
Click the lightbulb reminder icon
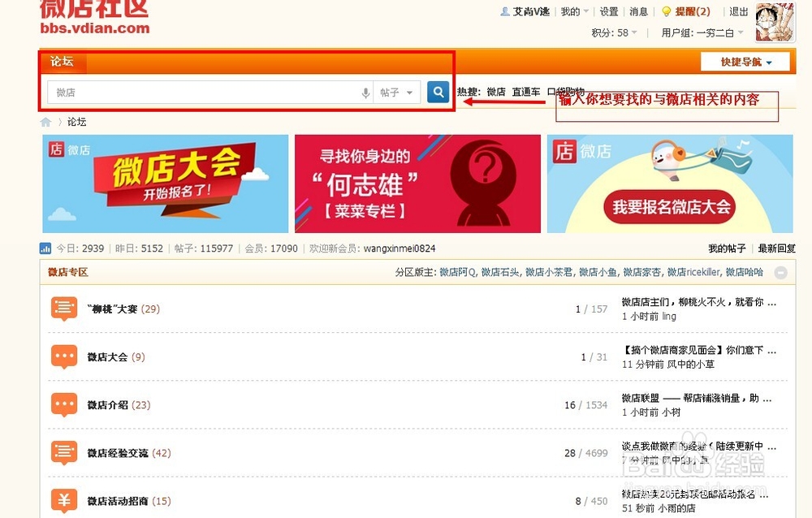[x=667, y=11]
